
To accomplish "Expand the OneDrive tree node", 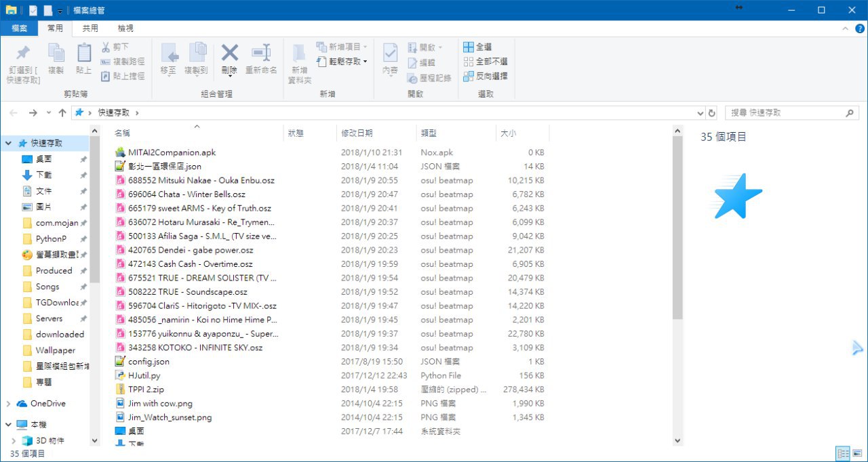I will coord(8,404).
